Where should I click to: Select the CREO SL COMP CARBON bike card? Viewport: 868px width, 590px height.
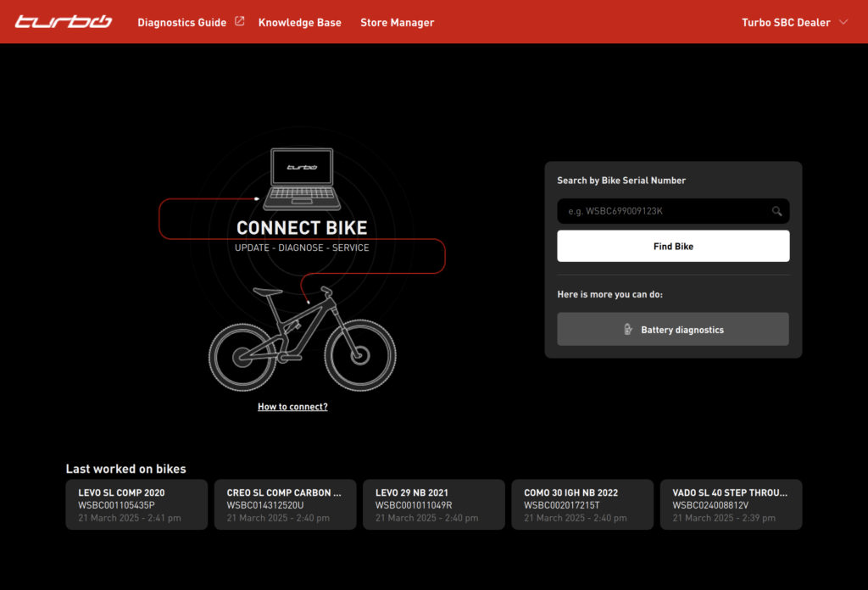pos(285,504)
